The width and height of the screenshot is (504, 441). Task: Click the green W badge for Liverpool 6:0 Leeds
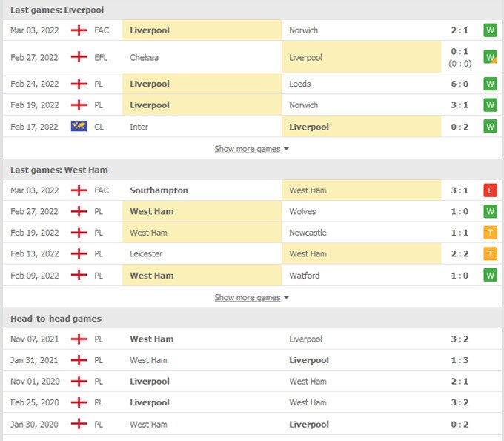489,84
